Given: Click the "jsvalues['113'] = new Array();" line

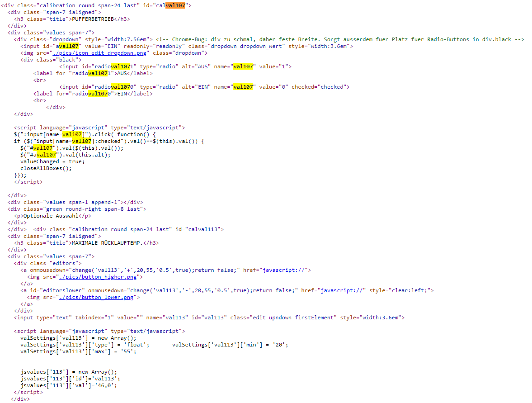Looking at the screenshot, I should [x=69, y=372].
